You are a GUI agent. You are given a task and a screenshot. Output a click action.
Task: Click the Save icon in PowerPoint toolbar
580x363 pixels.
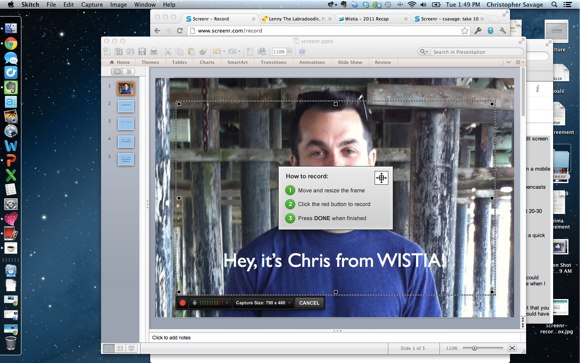(142, 51)
